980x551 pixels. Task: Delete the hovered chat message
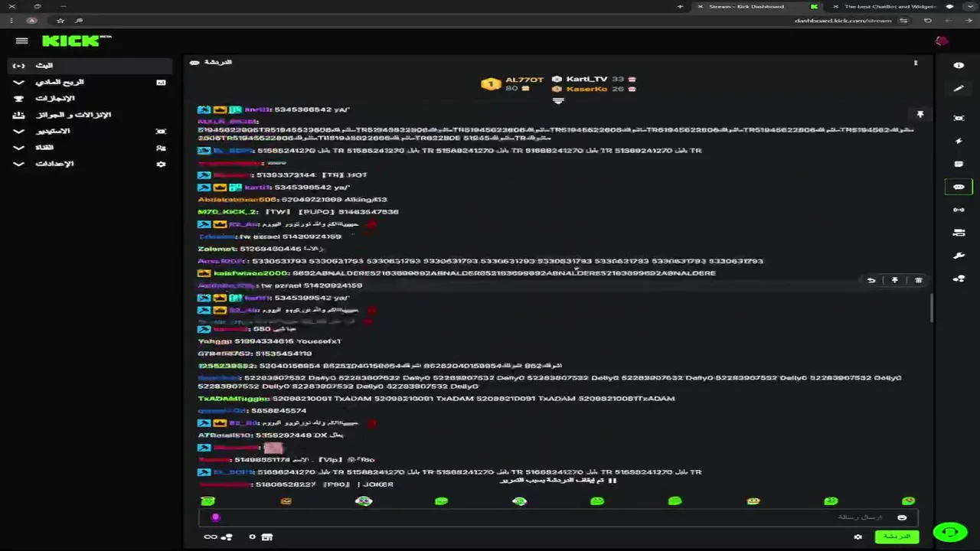tap(919, 281)
